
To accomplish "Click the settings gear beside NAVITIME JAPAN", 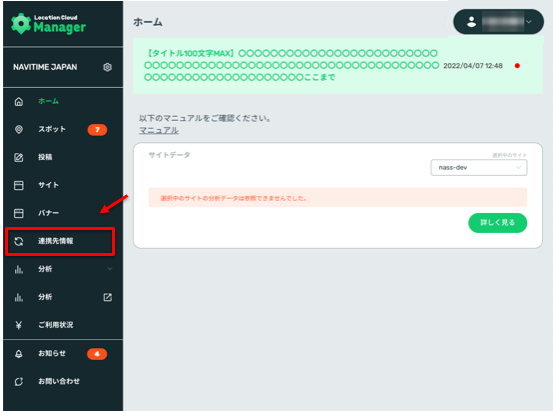I will (108, 67).
